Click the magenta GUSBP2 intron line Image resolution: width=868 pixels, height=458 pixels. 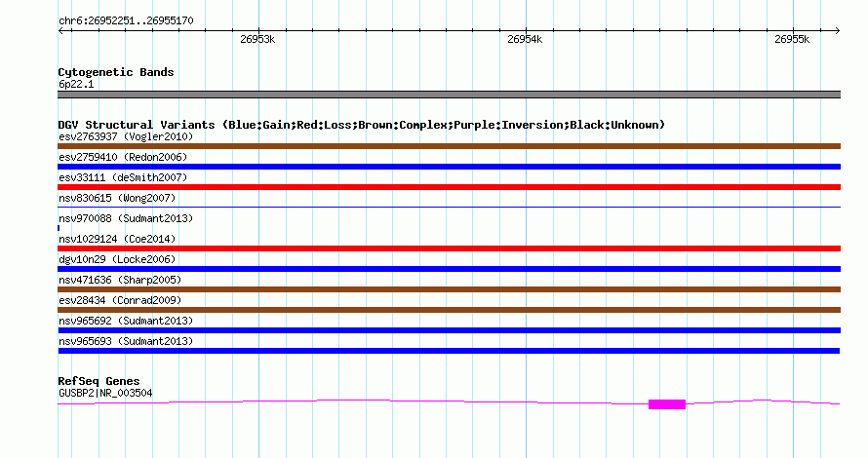[x=354, y=401]
